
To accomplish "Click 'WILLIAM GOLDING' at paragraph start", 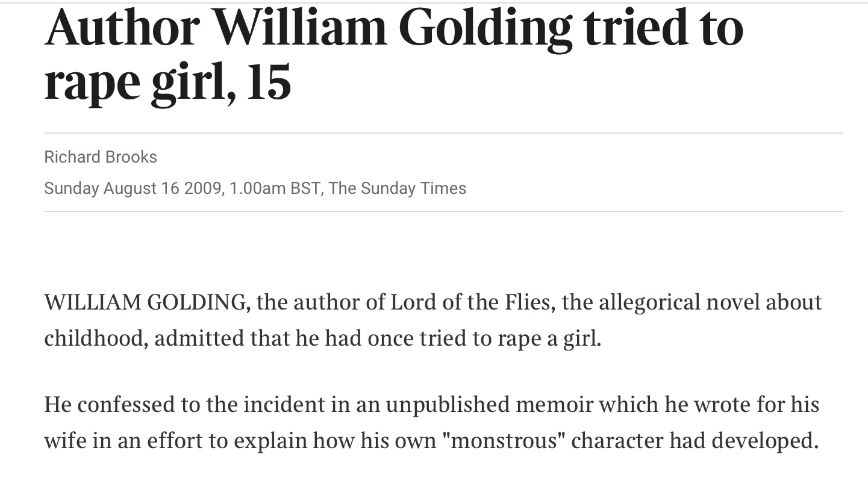I will click(x=145, y=302).
